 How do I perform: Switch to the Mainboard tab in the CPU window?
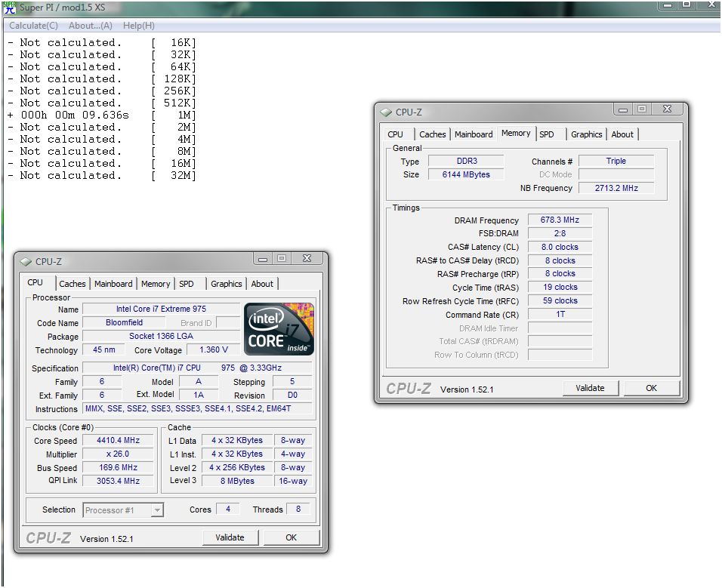pyautogui.click(x=113, y=284)
